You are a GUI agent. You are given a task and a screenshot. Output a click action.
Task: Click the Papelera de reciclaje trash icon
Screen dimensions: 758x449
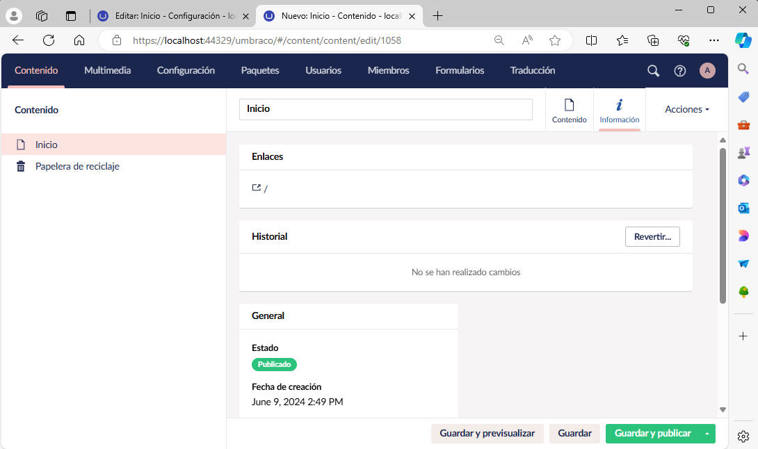[21, 166]
